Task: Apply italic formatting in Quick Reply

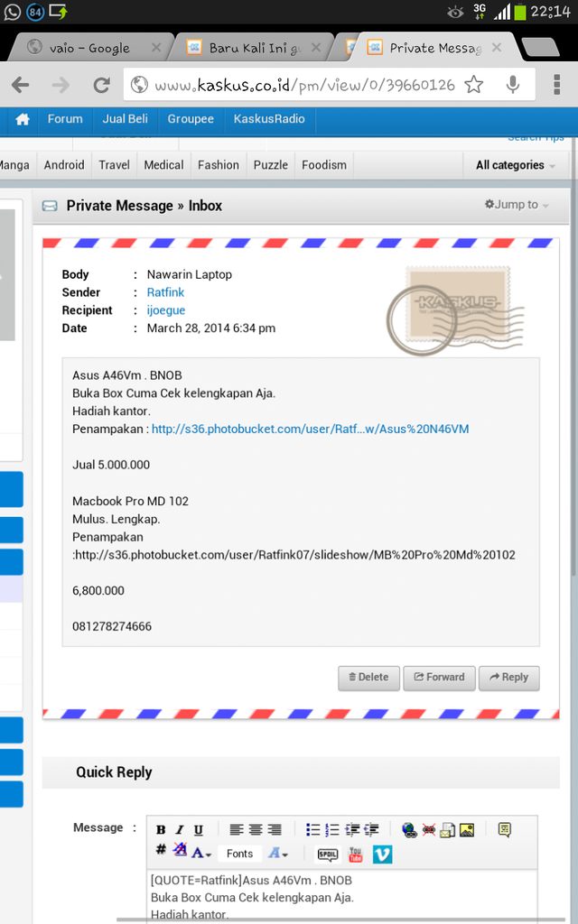Action: click(180, 830)
